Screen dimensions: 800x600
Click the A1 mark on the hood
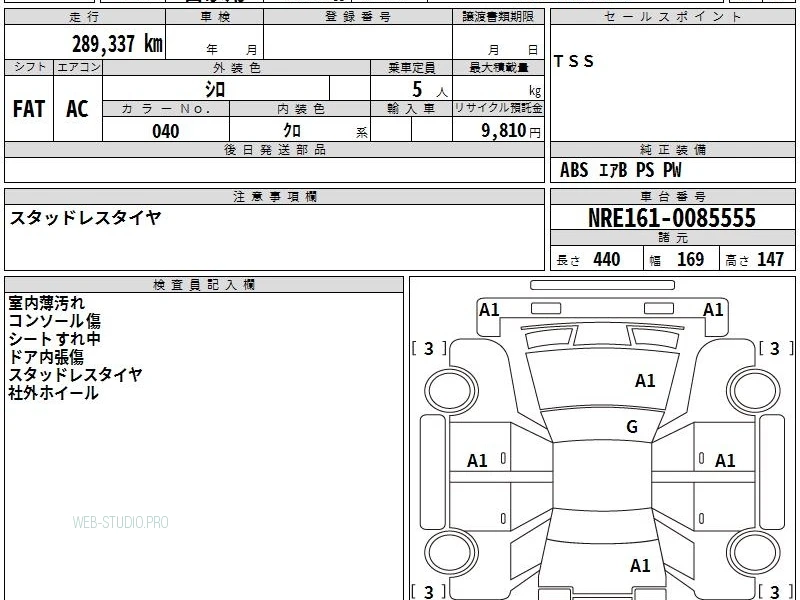pyautogui.click(x=645, y=381)
